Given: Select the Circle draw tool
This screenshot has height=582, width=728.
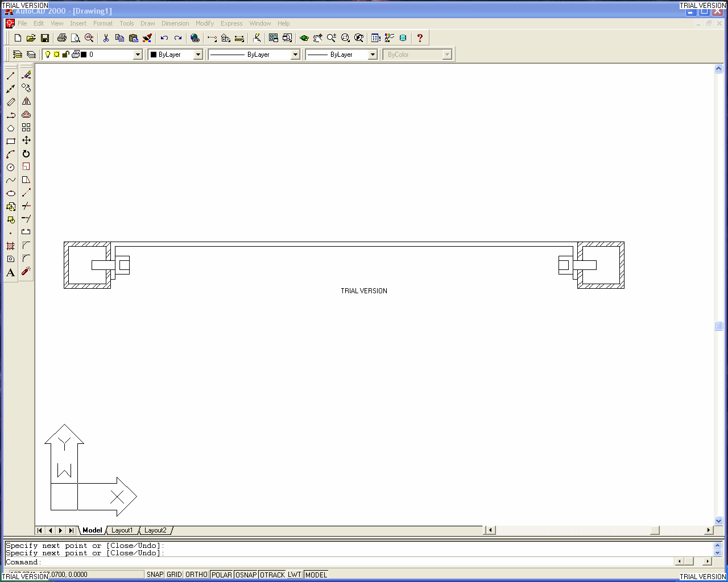Looking at the screenshot, I should coord(11,168).
